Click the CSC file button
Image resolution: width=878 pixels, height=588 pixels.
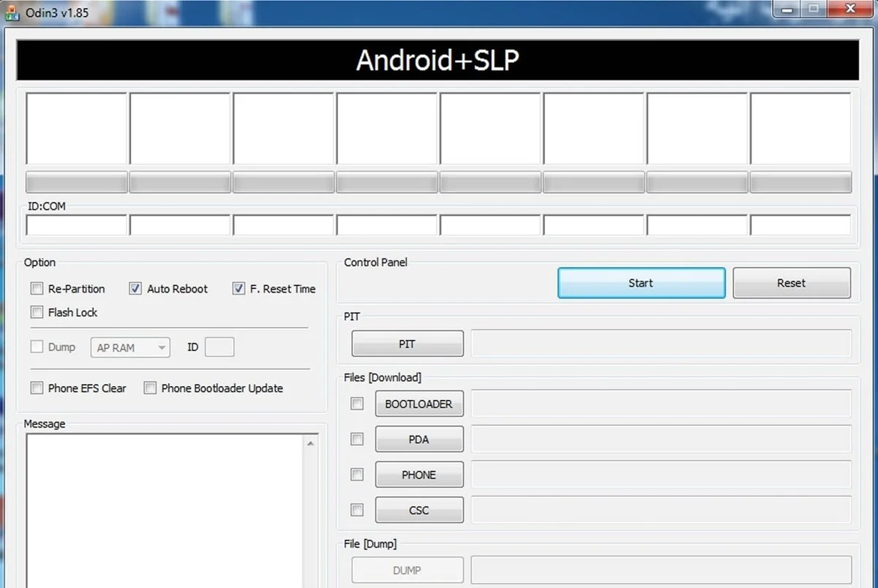(x=419, y=510)
